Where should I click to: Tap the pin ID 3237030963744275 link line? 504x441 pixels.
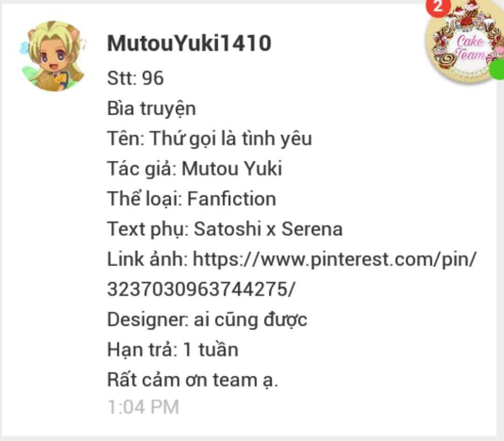coord(201,289)
